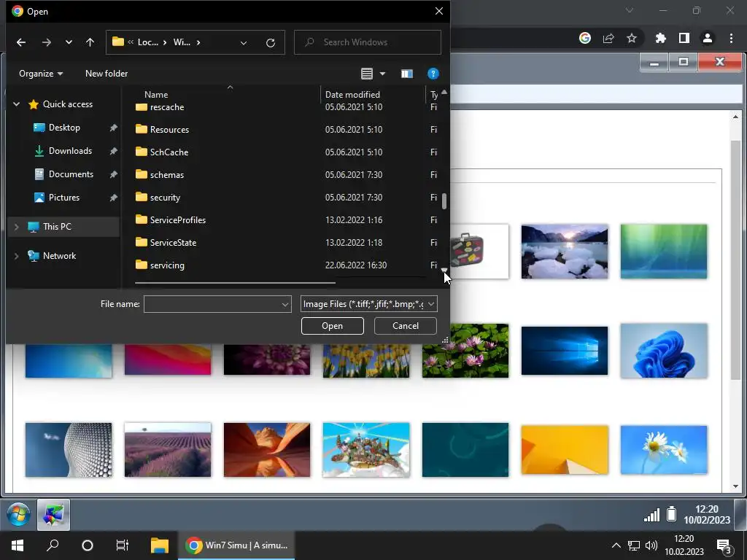Toggle Chrome side panel icon

click(x=684, y=38)
